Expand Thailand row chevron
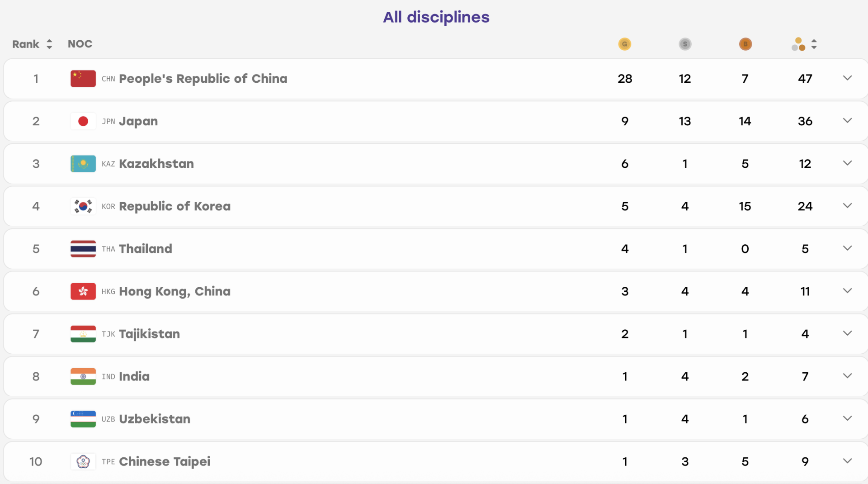868x484 pixels. (x=847, y=248)
